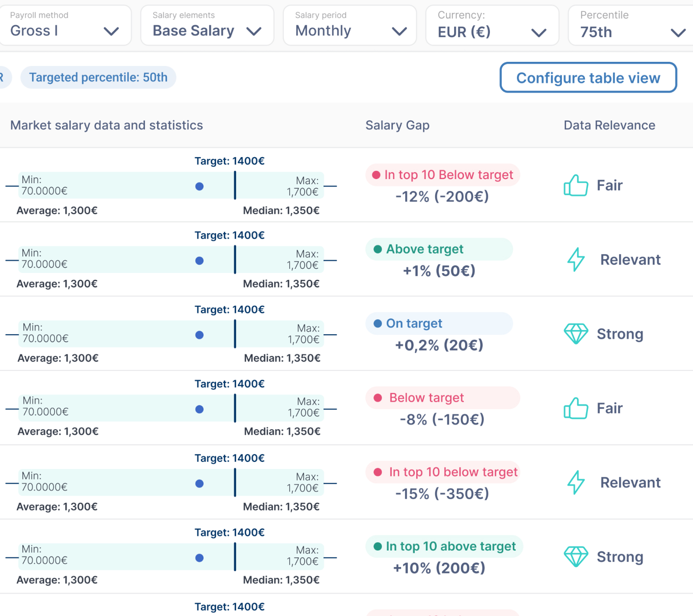Screen dimensions: 693x616
Task: Click the 'In top 10 Below target' badge
Action: [x=443, y=175]
